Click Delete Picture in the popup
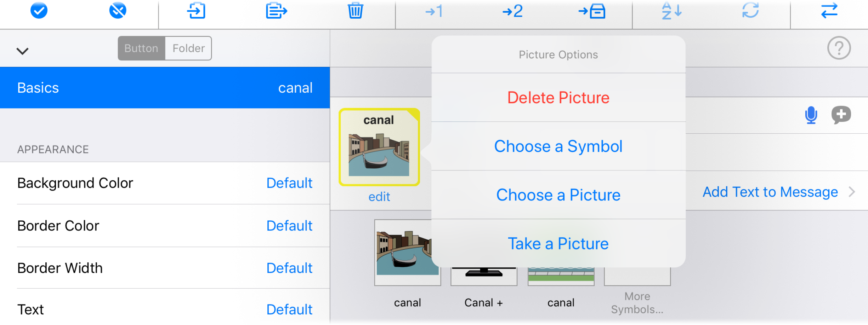Image resolution: width=868 pixels, height=325 pixels. (558, 97)
